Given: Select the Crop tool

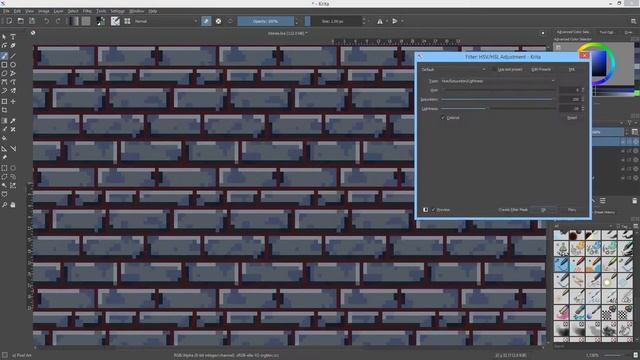Looking at the screenshot, I should (4, 110).
